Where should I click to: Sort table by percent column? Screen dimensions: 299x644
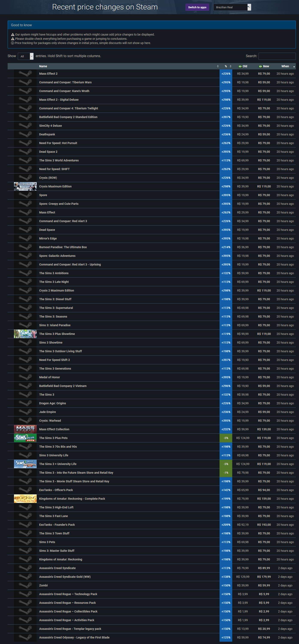pyautogui.click(x=226, y=66)
